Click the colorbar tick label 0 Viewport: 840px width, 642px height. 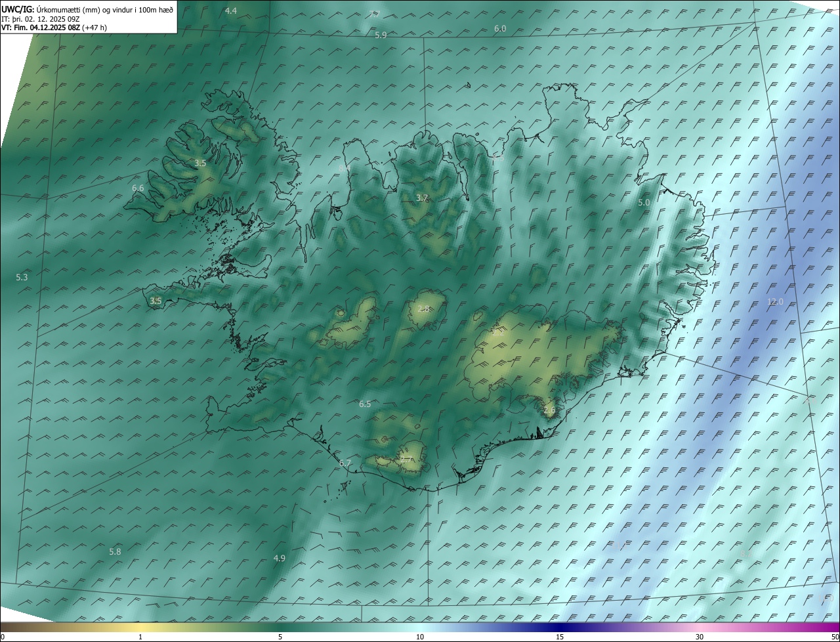click(x=3, y=637)
